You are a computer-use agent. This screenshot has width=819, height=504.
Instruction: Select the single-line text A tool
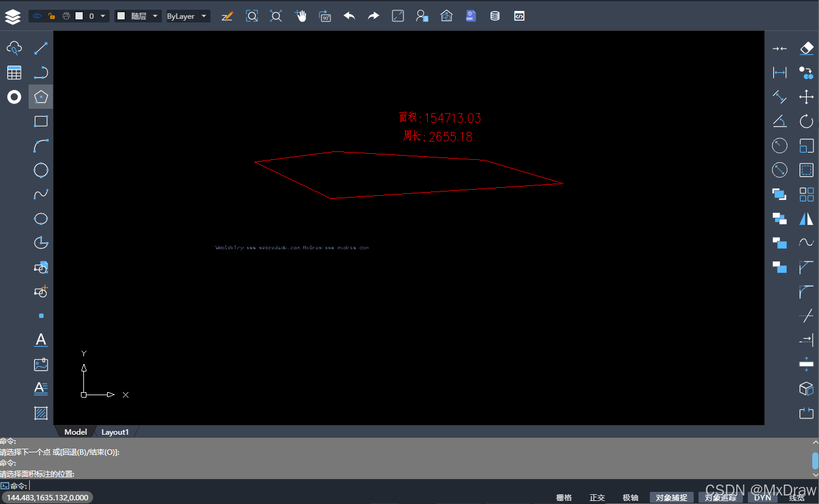tap(41, 340)
